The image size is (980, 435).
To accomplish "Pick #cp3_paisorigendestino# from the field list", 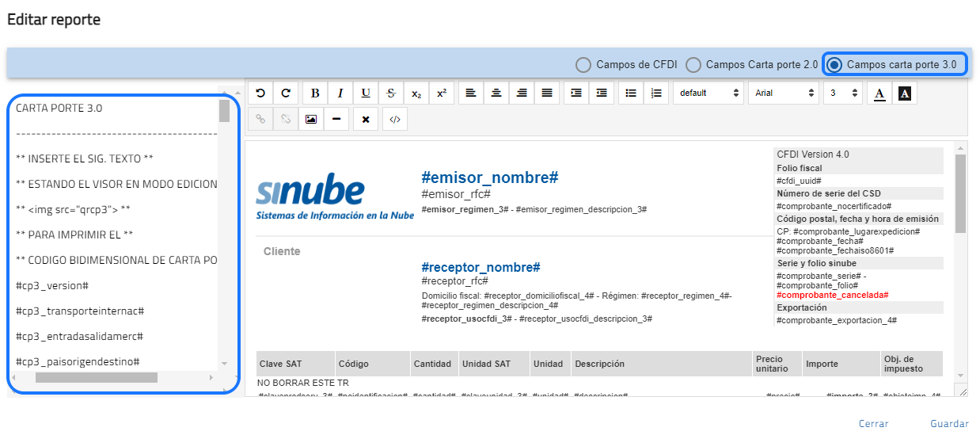I will (78, 361).
